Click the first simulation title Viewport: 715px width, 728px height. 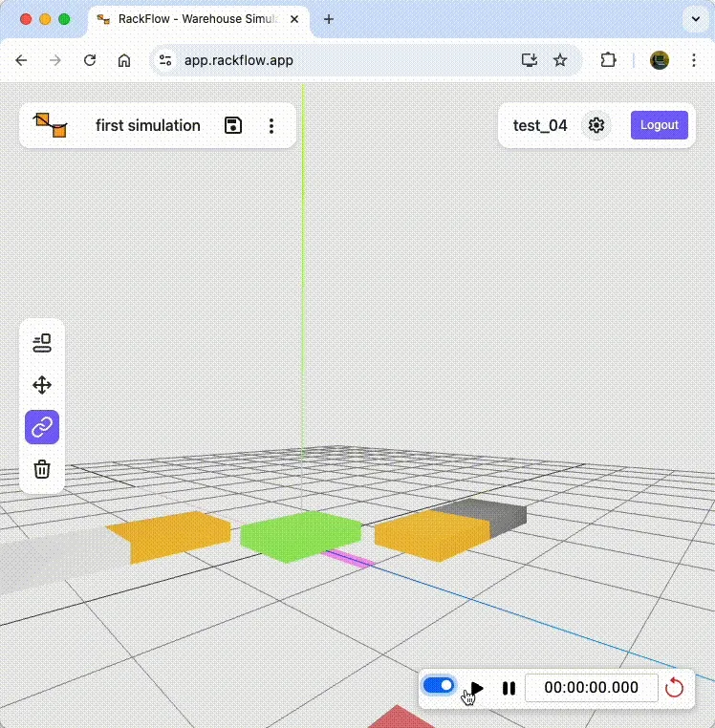tap(148, 125)
